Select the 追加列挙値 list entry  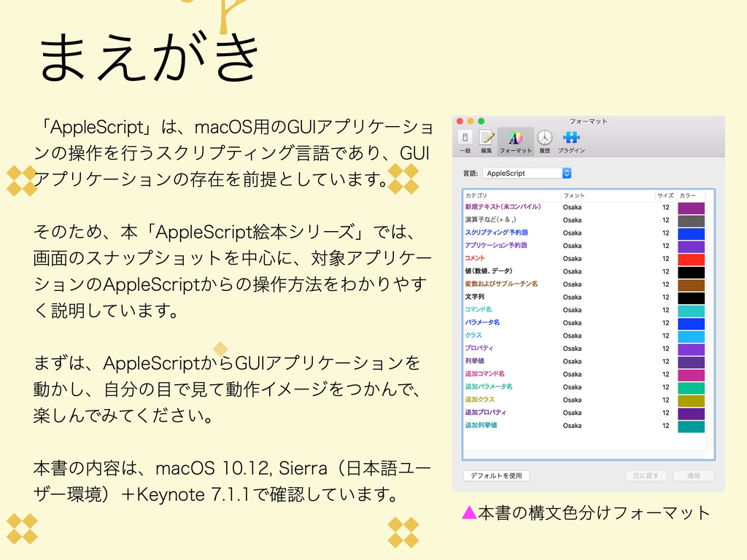click(485, 425)
